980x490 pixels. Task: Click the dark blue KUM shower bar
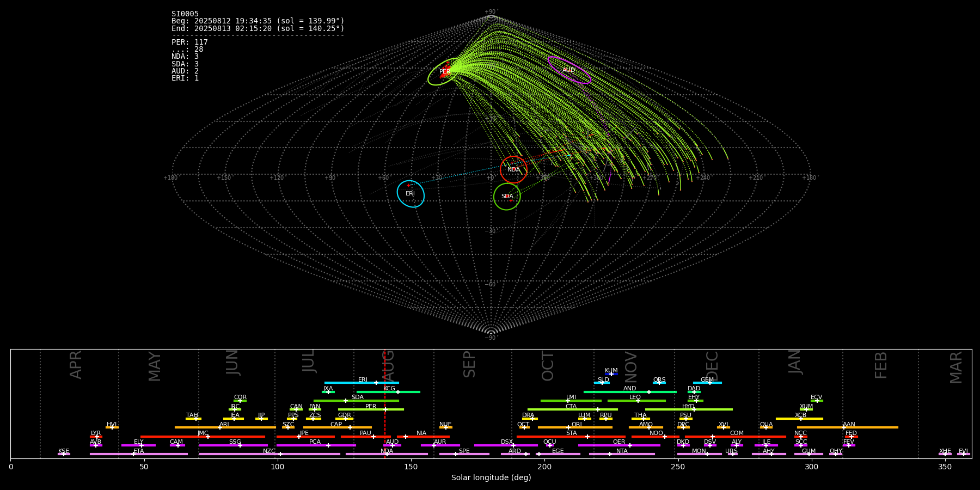(611, 374)
